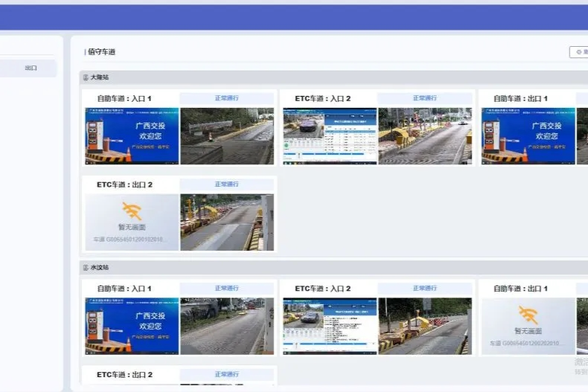Image resolution: width=588 pixels, height=392 pixels.
Task: Click 正常通行 status of 大隆站 自助车道 入口 1
Action: [x=227, y=98]
